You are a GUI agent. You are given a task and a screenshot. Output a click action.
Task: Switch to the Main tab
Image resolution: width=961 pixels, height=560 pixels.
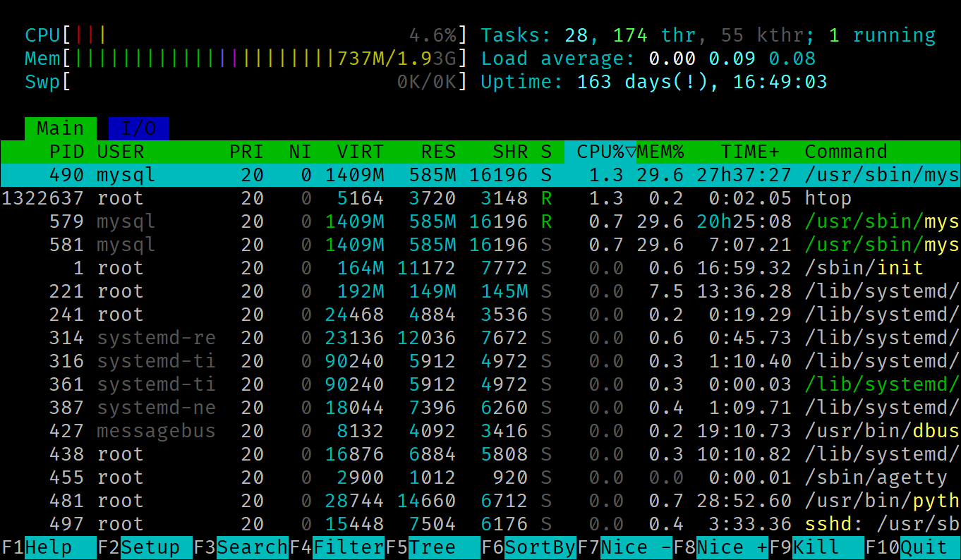[60, 128]
